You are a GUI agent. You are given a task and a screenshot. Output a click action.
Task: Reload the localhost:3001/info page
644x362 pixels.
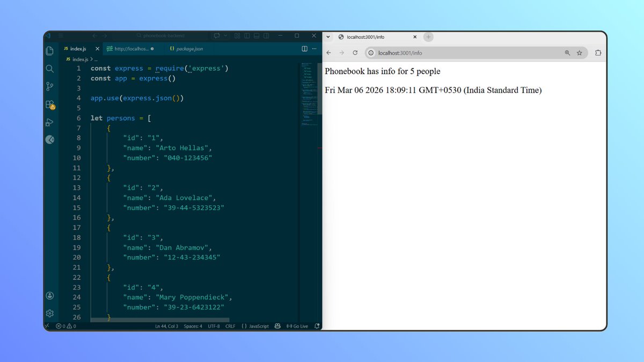[x=355, y=53]
